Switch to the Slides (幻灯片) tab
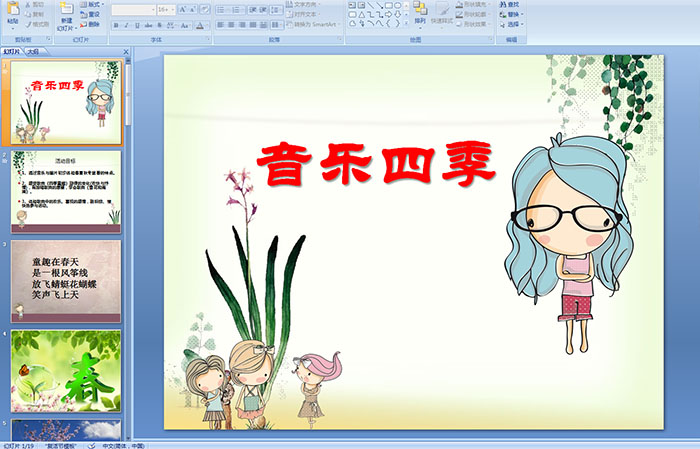700x449 pixels. [12, 51]
